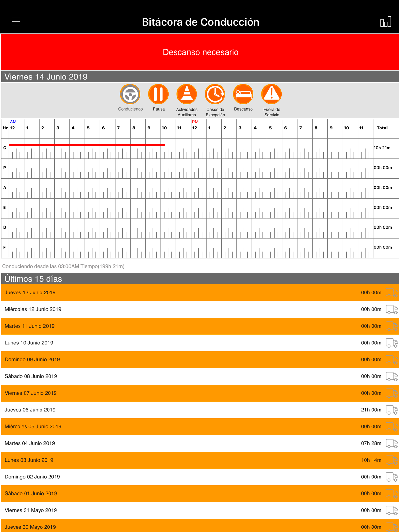Image resolution: width=399 pixels, height=532 pixels.
Task: Open the statistics bar chart icon
Action: point(386,22)
